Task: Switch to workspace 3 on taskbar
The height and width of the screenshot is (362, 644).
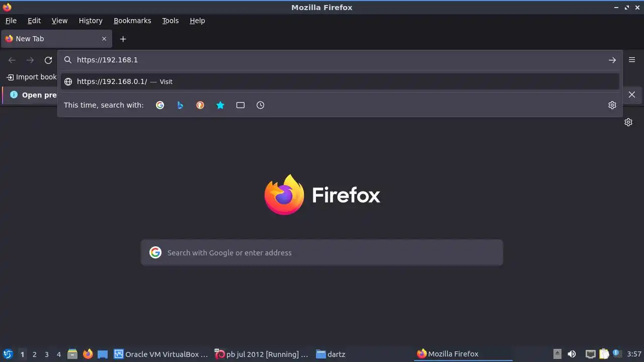Action: (x=46, y=354)
